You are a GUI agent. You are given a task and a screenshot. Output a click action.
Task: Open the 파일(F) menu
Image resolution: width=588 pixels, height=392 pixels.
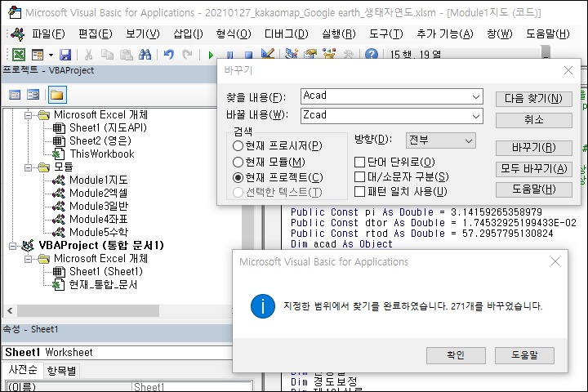tap(48, 34)
